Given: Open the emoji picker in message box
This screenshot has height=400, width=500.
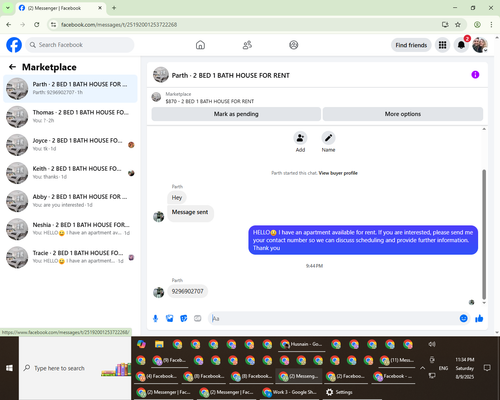Looking at the screenshot, I should coord(464,318).
